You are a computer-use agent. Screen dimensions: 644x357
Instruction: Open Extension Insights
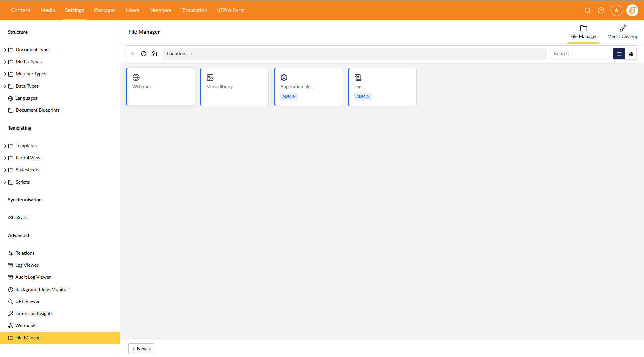34,313
